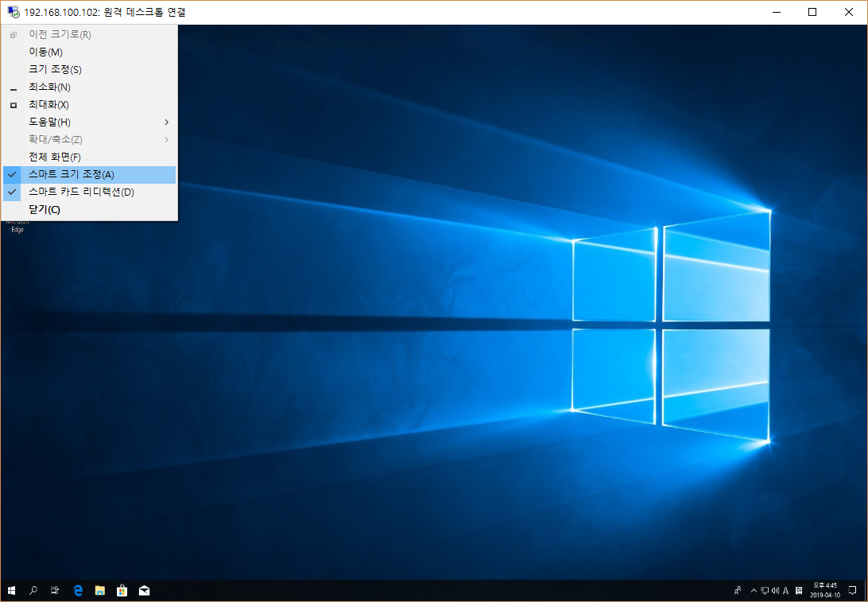The height and width of the screenshot is (602, 868).
Task: Open Microsoft Store from the remote taskbar
Action: (x=122, y=590)
